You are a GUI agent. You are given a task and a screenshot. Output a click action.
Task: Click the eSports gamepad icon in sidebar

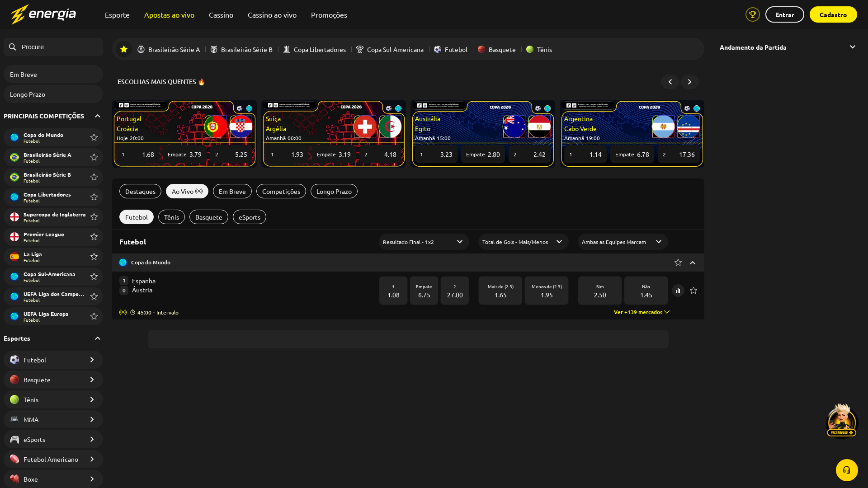pos(14,439)
